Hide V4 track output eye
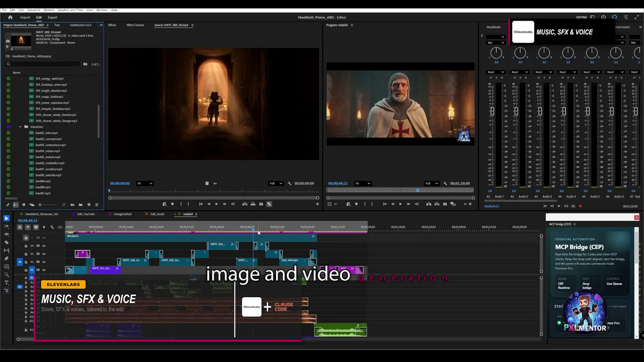Viewport: 644px width, 362px height. pos(44,246)
